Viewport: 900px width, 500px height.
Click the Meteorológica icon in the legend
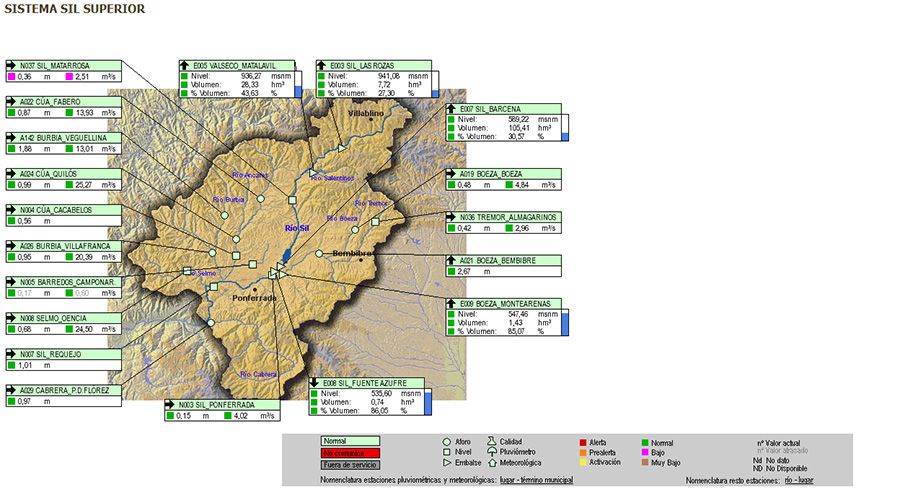click(x=491, y=463)
